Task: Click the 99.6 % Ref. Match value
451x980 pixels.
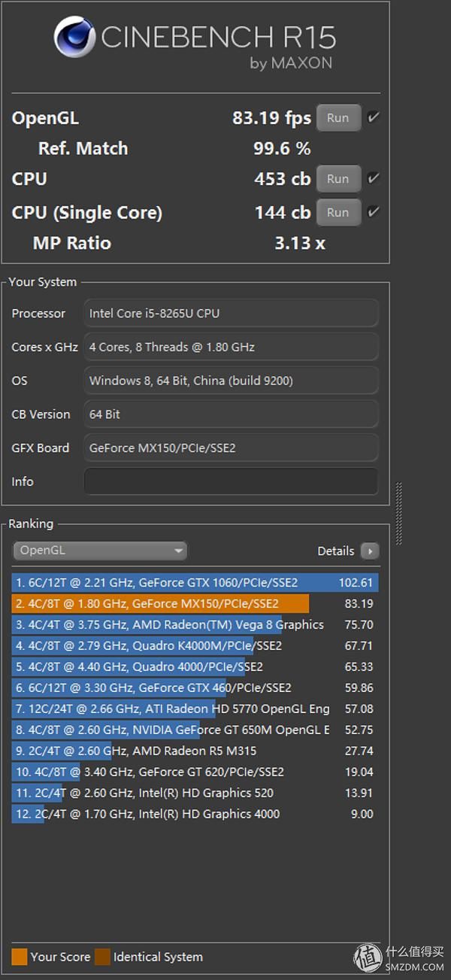Action: 282,148
